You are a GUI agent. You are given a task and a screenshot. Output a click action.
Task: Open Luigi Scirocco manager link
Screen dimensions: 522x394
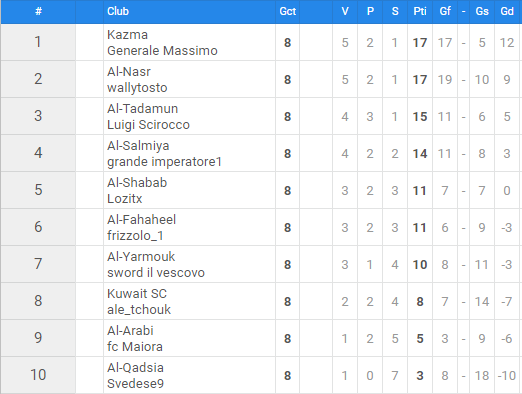pyautogui.click(x=148, y=125)
